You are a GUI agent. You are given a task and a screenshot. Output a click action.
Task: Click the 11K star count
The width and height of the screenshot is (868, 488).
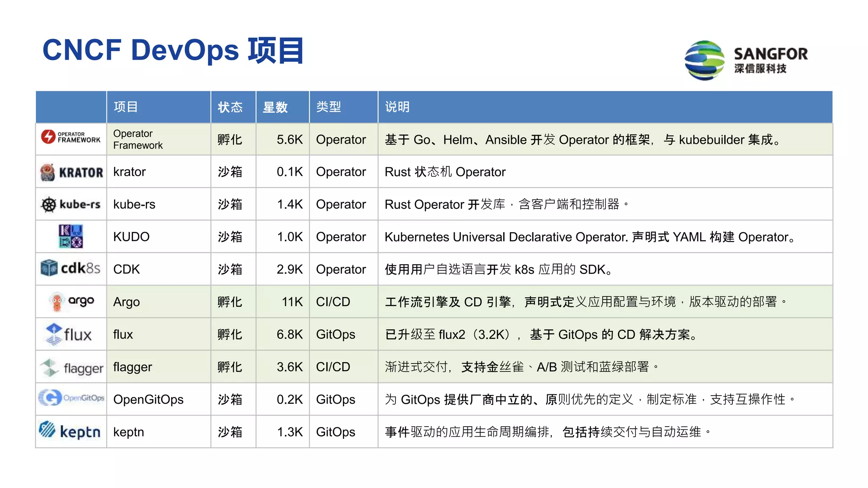tap(292, 302)
